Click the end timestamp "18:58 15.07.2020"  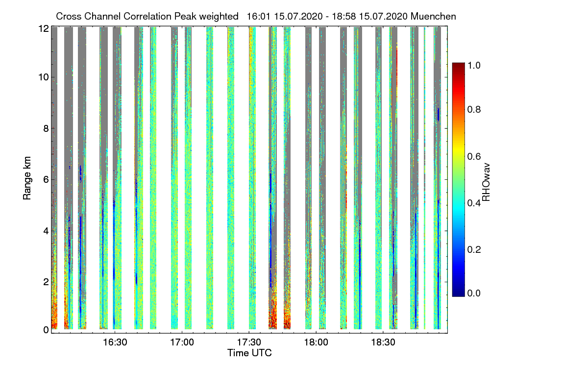pos(370,16)
